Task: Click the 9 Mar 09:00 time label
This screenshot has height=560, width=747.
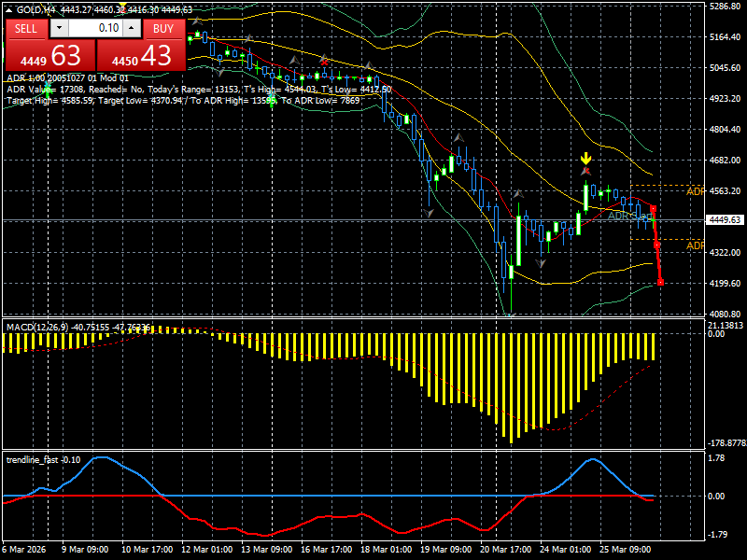Action: coord(85,550)
